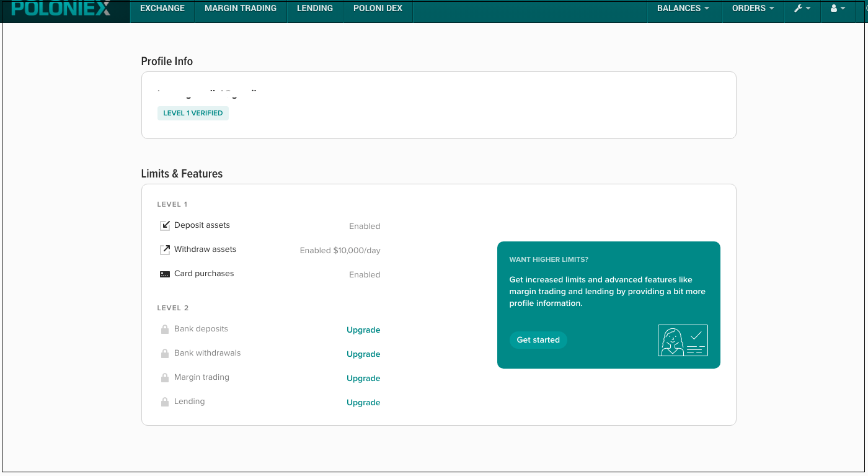Click the Enabled status for Card purchases
The height and width of the screenshot is (476, 868).
click(x=365, y=275)
